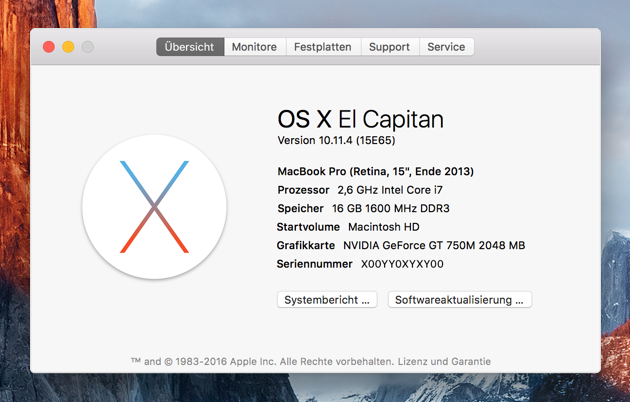Open the Monitore tab

[x=255, y=47]
